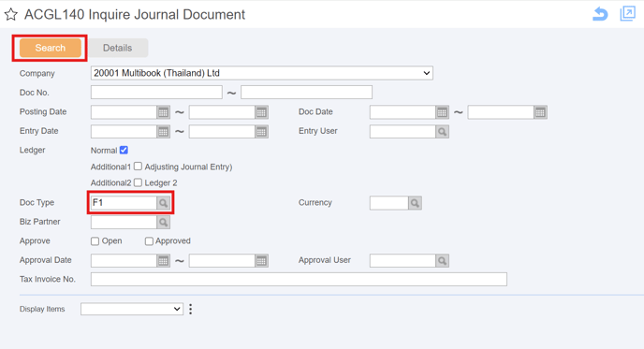Expand the Display Items dropdown
The width and height of the screenshot is (644, 349).
tap(132, 309)
